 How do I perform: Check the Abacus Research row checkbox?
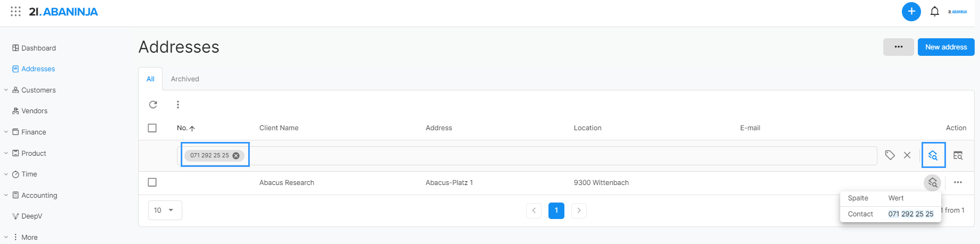click(152, 182)
